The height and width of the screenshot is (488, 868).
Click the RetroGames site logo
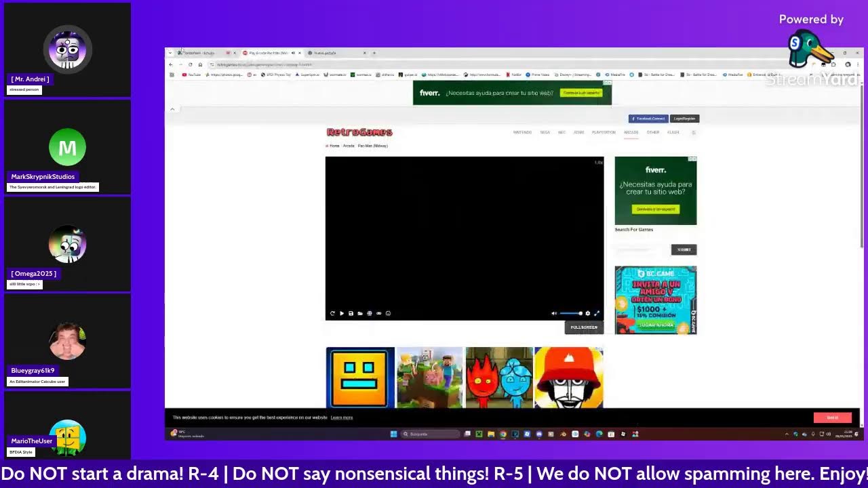pos(359,132)
